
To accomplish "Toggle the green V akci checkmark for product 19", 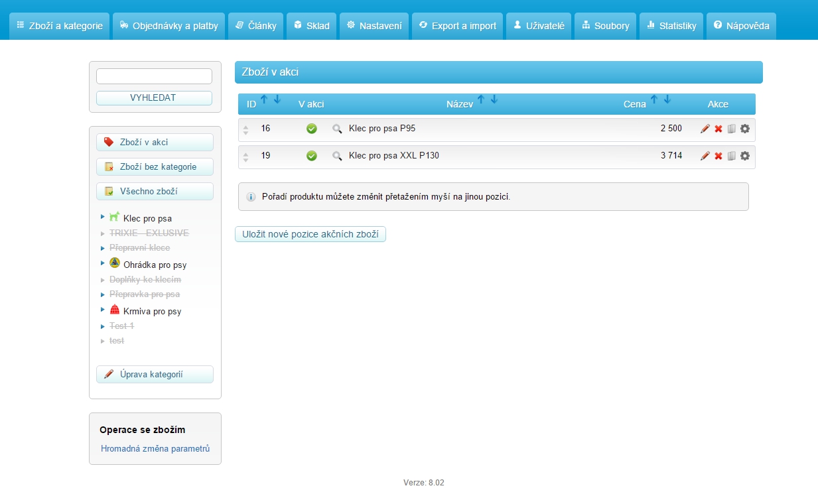I will [312, 156].
